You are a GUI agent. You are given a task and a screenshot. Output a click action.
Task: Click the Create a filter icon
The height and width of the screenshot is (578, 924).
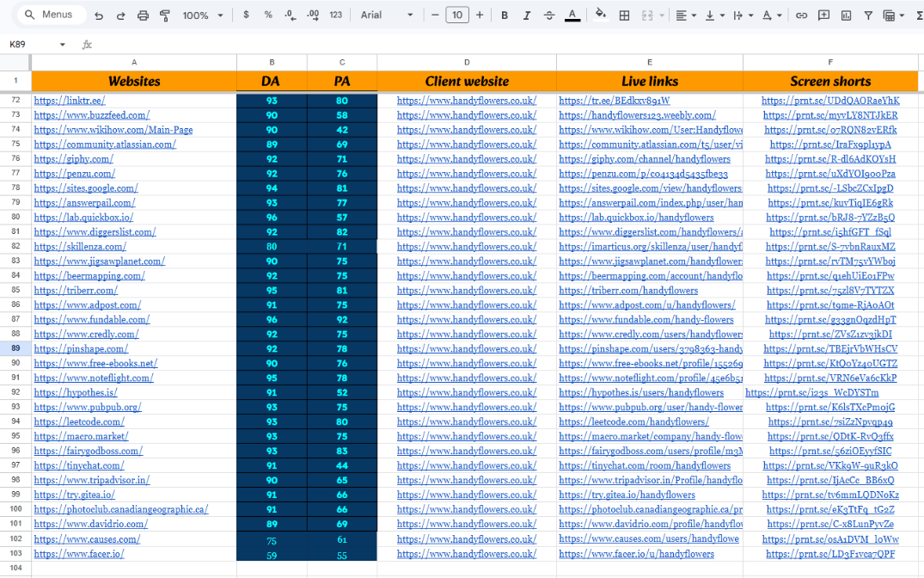point(868,15)
